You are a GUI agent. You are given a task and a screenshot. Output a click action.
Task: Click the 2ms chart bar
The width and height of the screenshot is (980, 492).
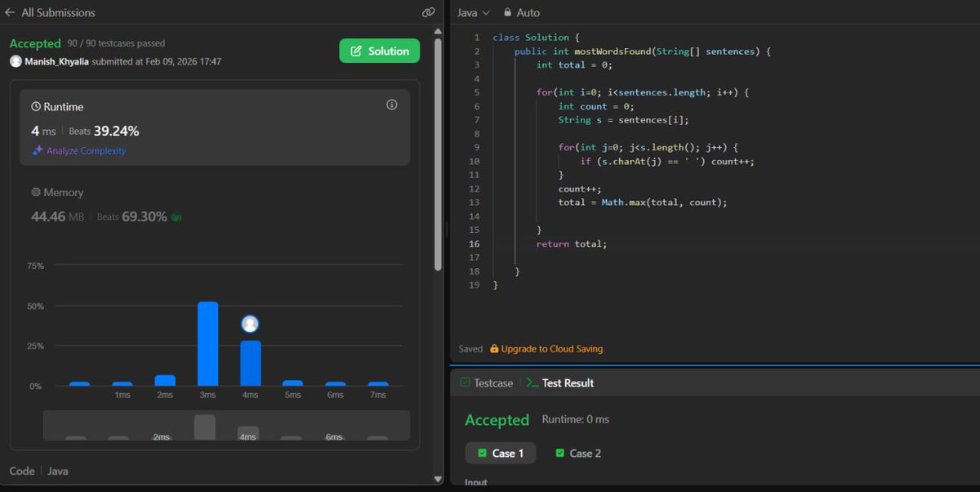pyautogui.click(x=165, y=380)
